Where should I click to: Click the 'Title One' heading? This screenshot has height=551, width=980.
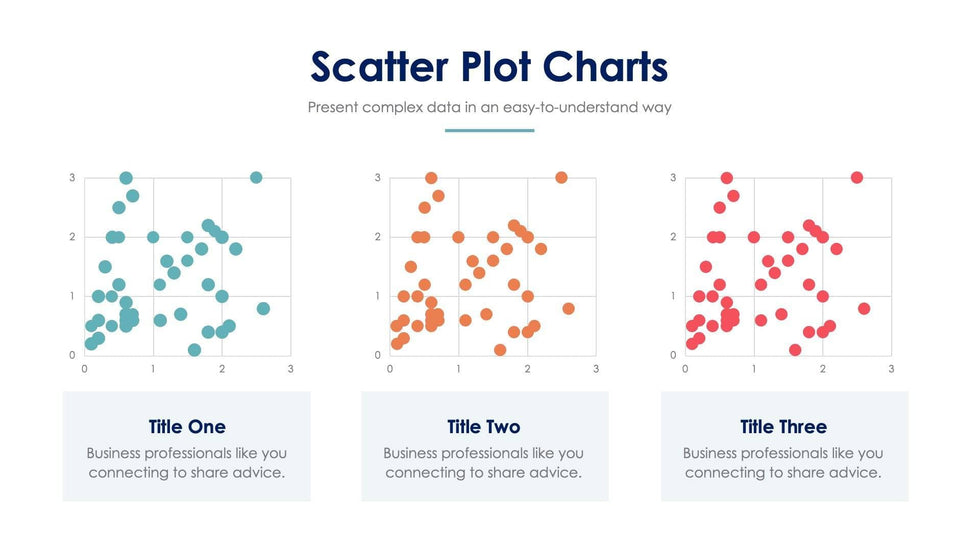[x=187, y=427]
